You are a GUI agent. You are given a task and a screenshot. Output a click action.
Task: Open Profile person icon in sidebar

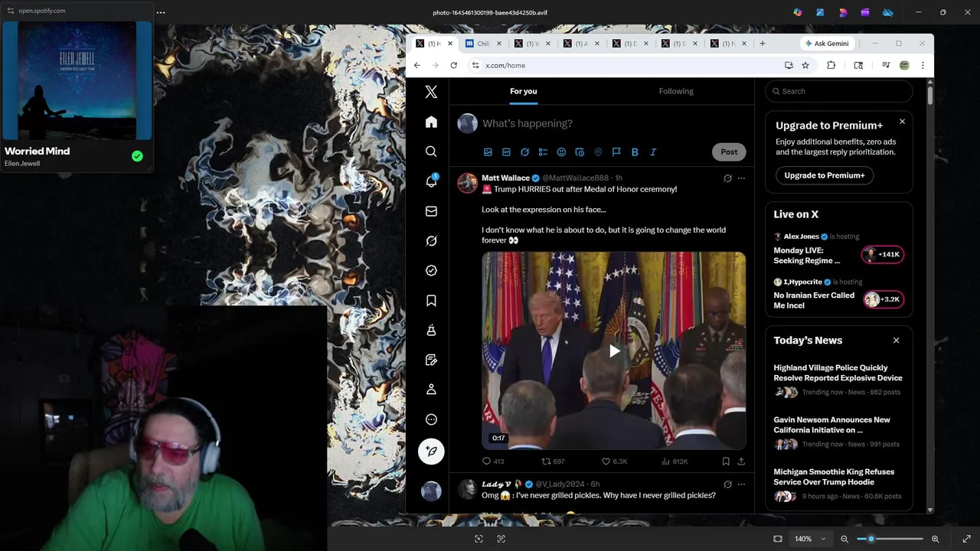(x=431, y=390)
